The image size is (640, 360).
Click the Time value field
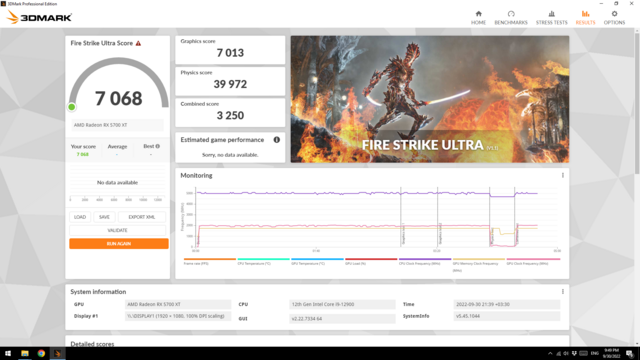point(507,304)
